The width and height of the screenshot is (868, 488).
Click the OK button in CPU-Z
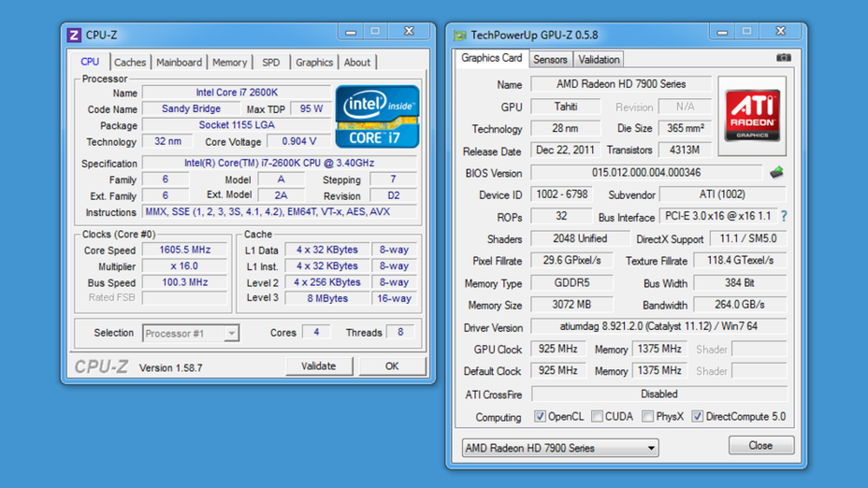point(392,366)
